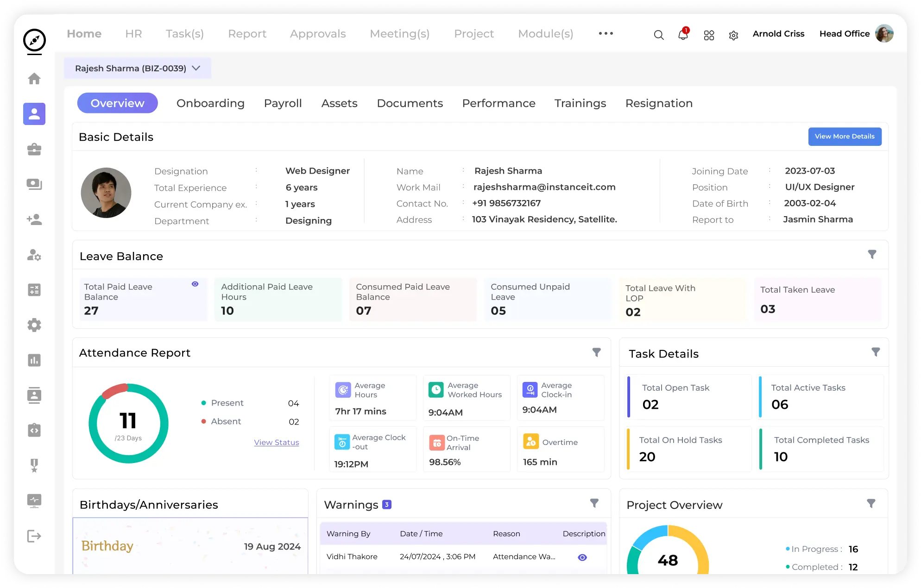The image size is (921, 588).
Task: Open the calculator icon in the sidebar
Action: tap(34, 290)
